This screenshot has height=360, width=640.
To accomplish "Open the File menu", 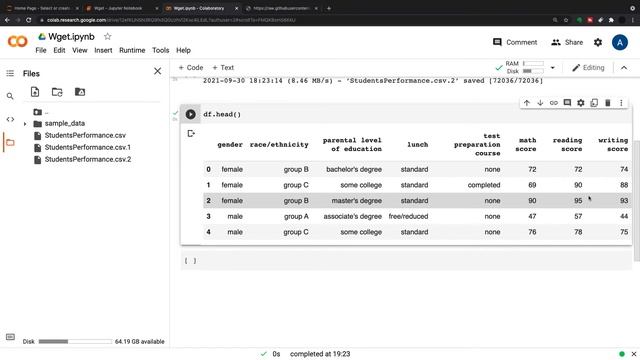I will click(x=41, y=50).
